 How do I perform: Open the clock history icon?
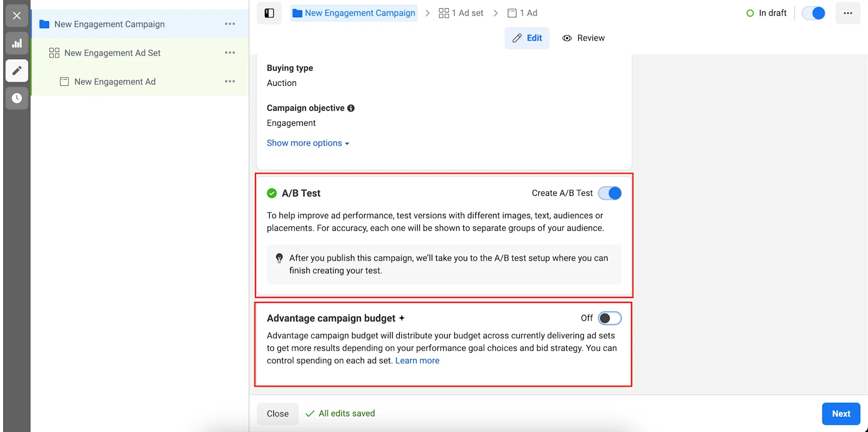17,98
